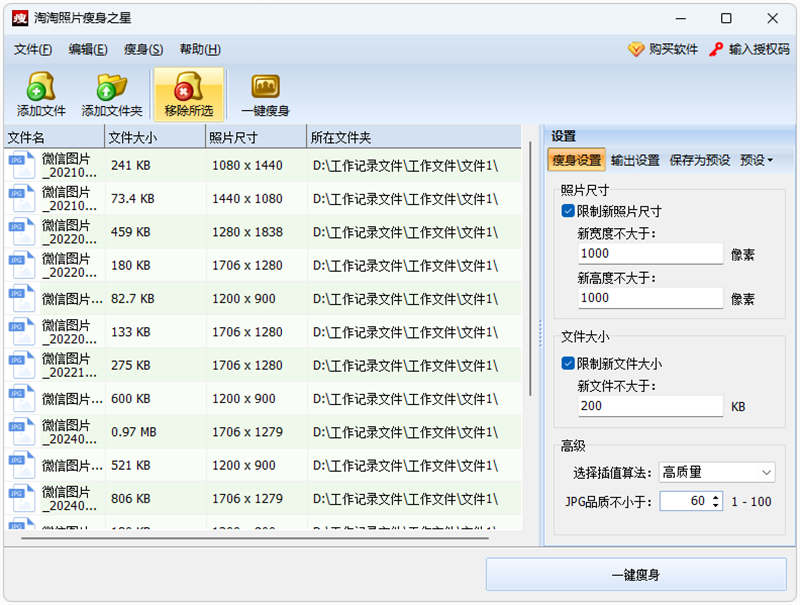Viewport: 800px width, 605px height.
Task: Click the file list vertical scrollbar
Action: (x=531, y=269)
